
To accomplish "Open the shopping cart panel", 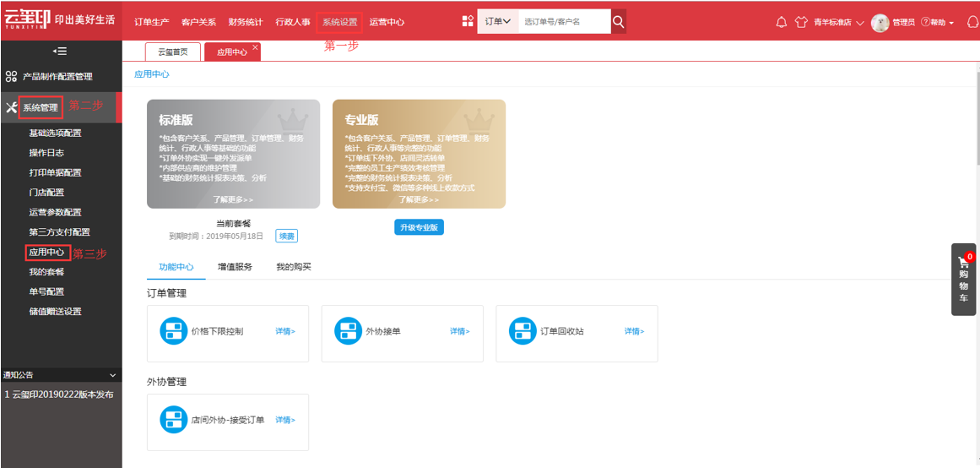I will pos(963,279).
